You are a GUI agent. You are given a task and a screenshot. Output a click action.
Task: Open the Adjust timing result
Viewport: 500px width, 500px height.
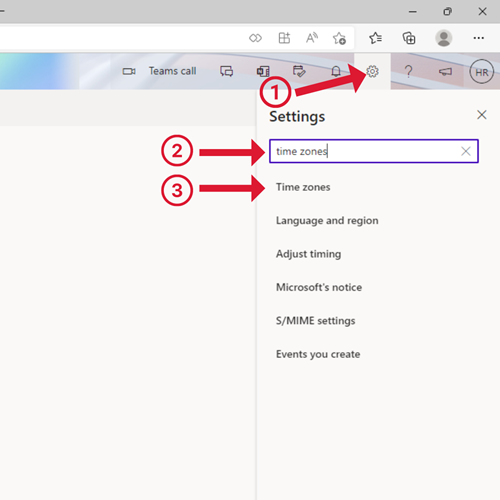pyautogui.click(x=308, y=254)
